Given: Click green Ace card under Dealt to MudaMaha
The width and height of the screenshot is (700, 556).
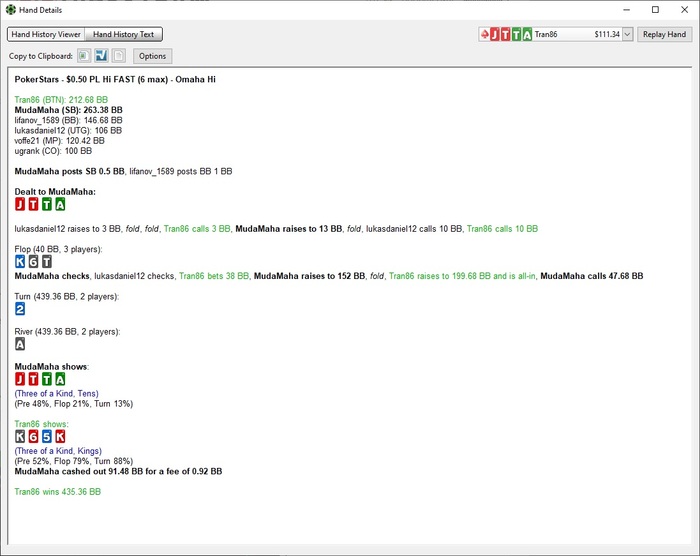Looking at the screenshot, I should tap(60, 204).
